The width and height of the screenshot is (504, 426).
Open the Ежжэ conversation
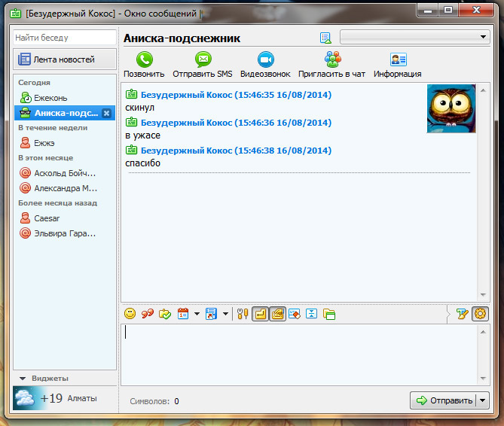(65, 143)
